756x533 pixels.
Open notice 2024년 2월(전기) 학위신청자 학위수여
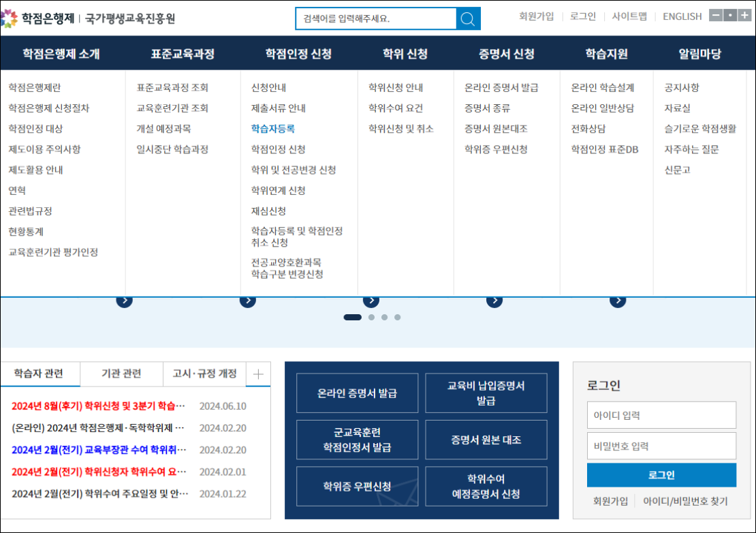click(99, 472)
